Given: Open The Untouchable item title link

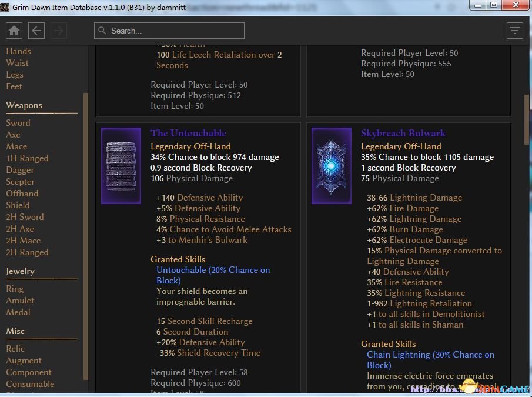Looking at the screenshot, I should click(x=188, y=134).
